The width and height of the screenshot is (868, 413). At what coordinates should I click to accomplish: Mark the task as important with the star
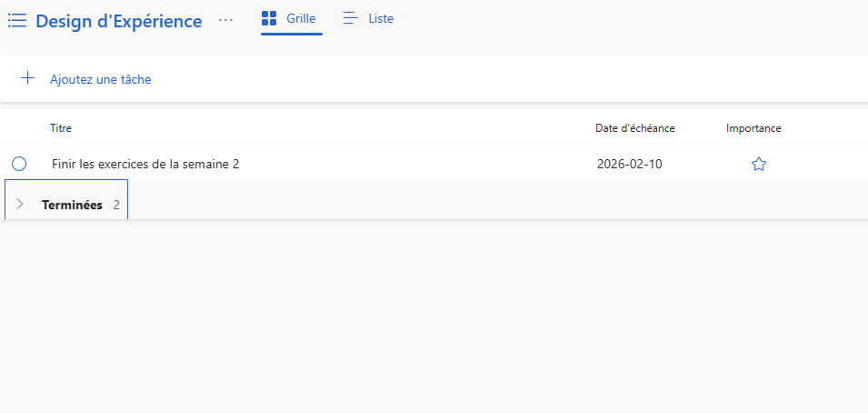coord(759,164)
